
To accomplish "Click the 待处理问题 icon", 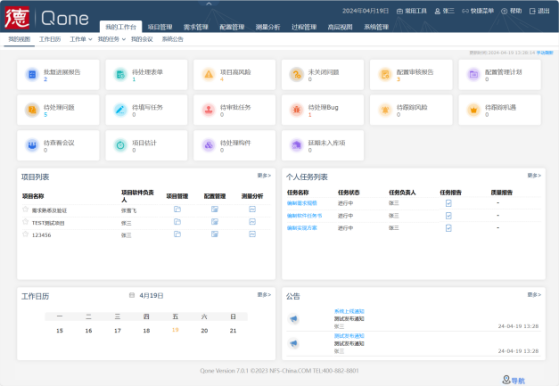I will 32,110.
